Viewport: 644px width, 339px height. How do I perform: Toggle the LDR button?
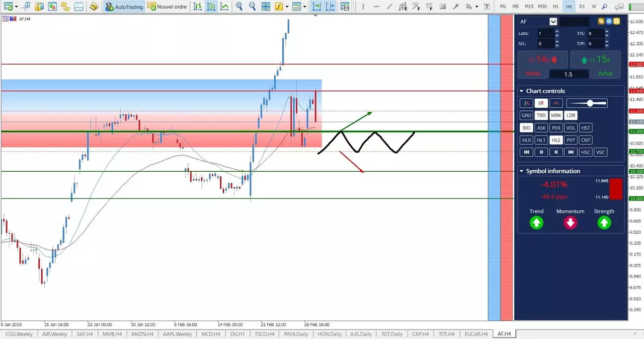point(571,115)
